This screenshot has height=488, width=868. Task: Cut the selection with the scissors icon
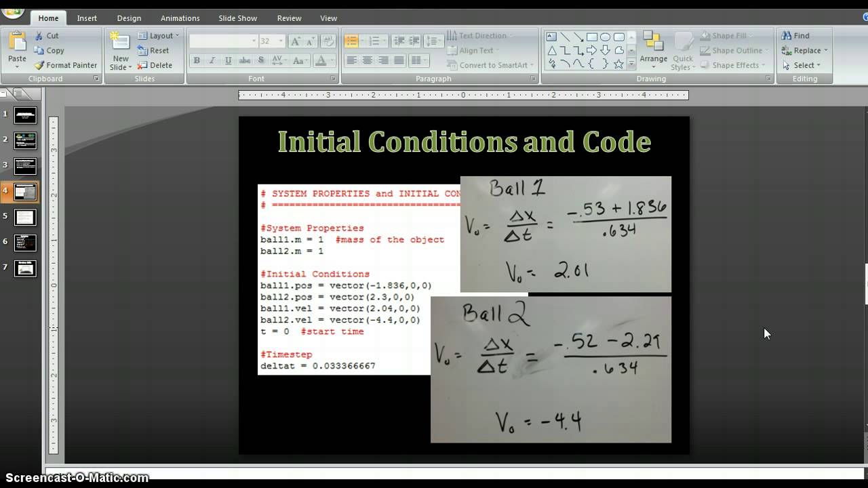click(x=39, y=35)
